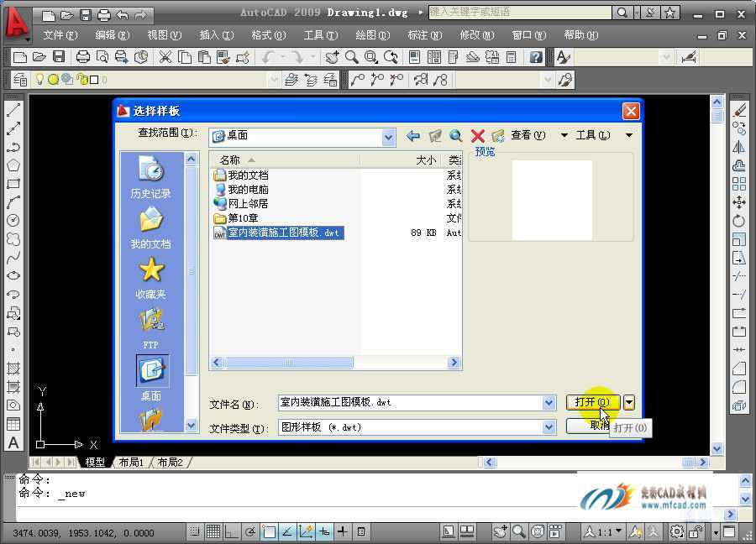Click Back arrow in template dialog

tap(412, 136)
